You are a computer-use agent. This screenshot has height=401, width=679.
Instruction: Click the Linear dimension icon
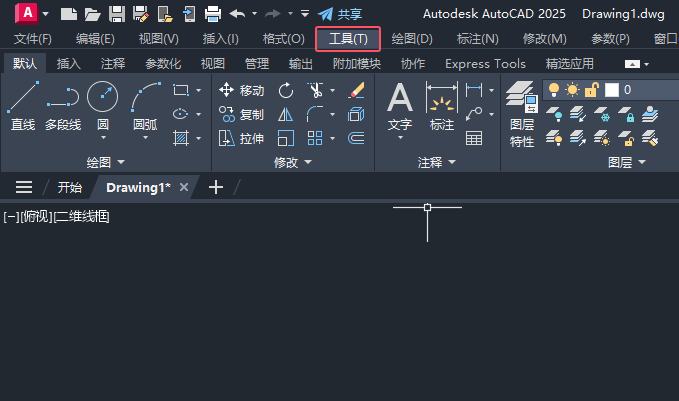coord(474,90)
